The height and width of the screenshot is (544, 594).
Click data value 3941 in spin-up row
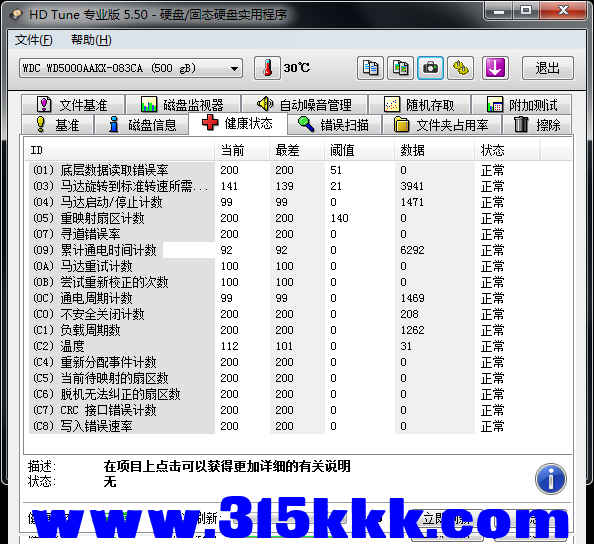pyautogui.click(x=412, y=186)
